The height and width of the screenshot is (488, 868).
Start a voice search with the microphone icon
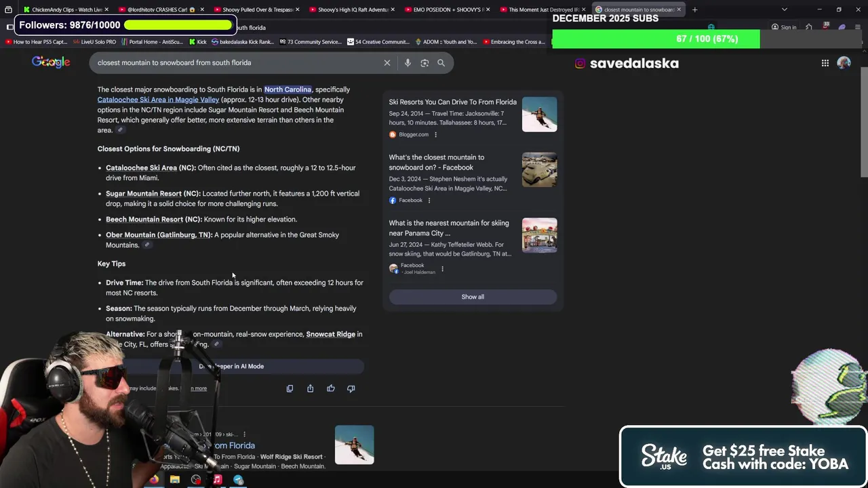click(x=408, y=63)
